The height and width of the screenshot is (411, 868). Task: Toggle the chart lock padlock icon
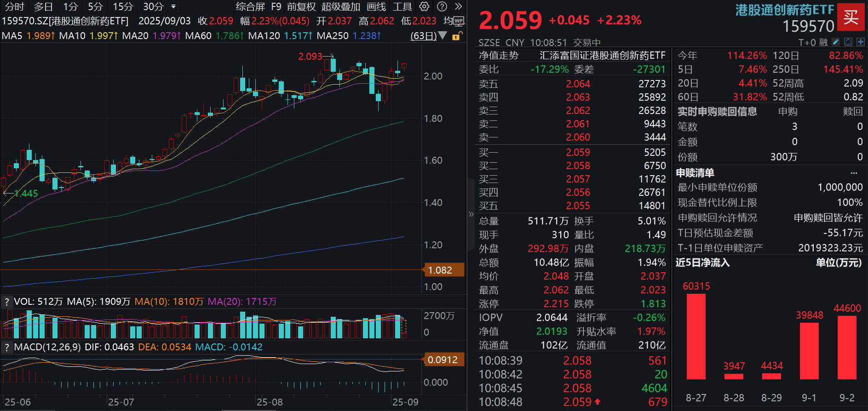tap(456, 36)
